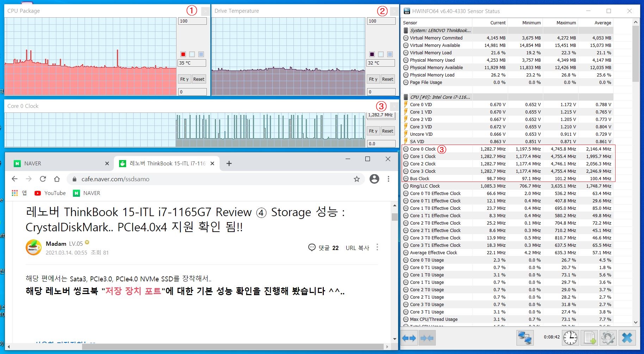
Task: Open the Chrome home page button
Action: 57,179
